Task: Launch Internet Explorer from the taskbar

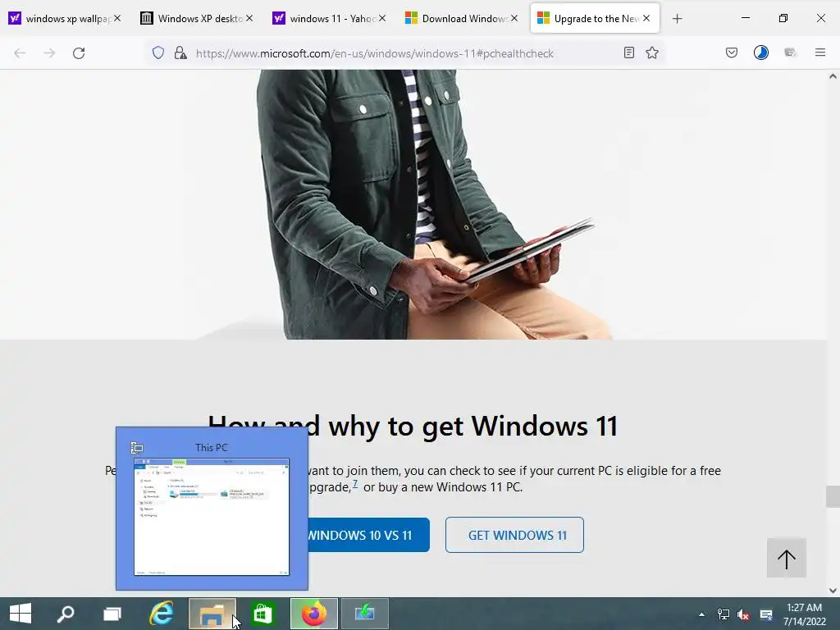Action: [162, 614]
